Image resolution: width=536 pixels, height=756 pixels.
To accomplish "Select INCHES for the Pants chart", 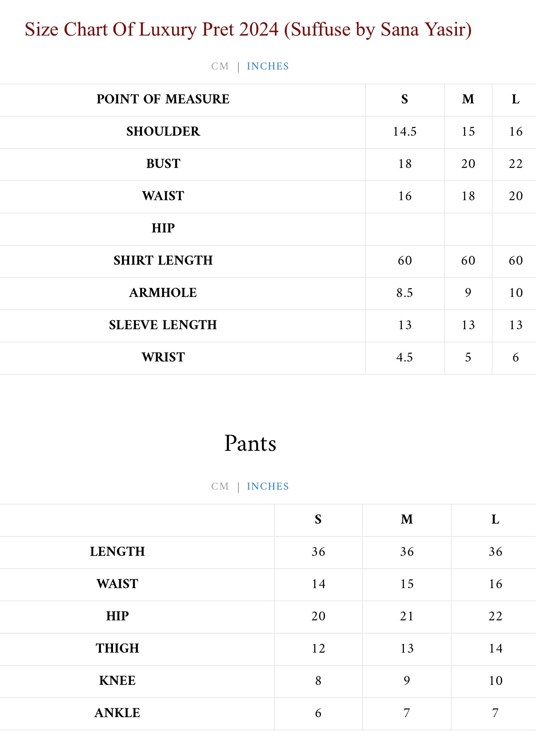I will [x=268, y=486].
